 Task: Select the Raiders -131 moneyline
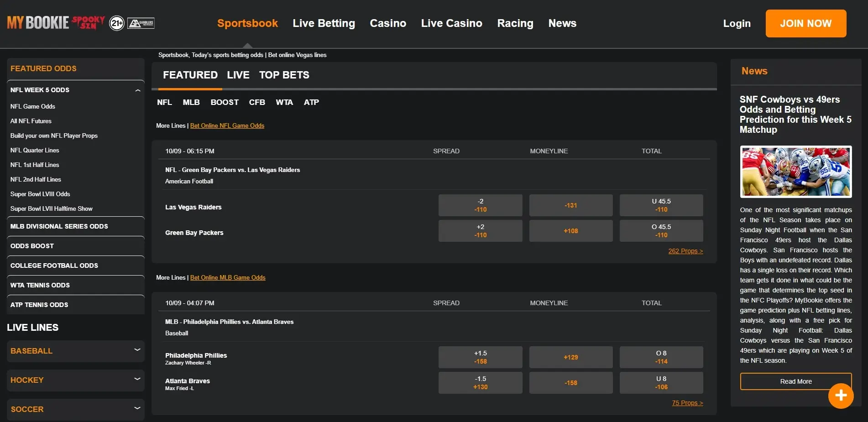pos(570,205)
